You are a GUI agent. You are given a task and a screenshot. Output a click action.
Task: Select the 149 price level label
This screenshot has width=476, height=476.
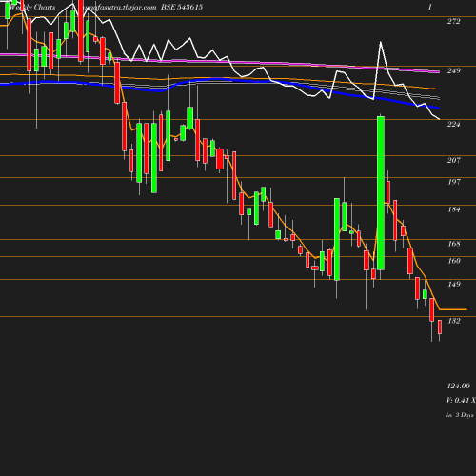pyautogui.click(x=453, y=284)
